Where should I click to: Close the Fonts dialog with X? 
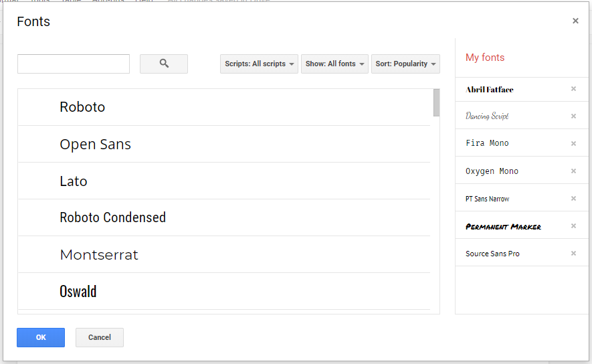pyautogui.click(x=575, y=21)
